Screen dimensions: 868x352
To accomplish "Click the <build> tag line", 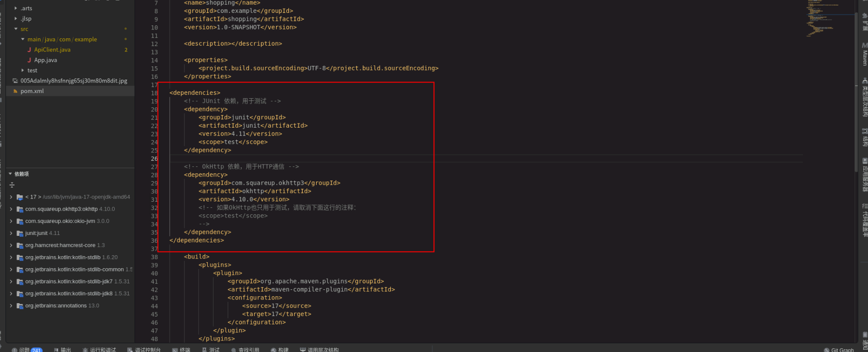I will click(x=197, y=257).
